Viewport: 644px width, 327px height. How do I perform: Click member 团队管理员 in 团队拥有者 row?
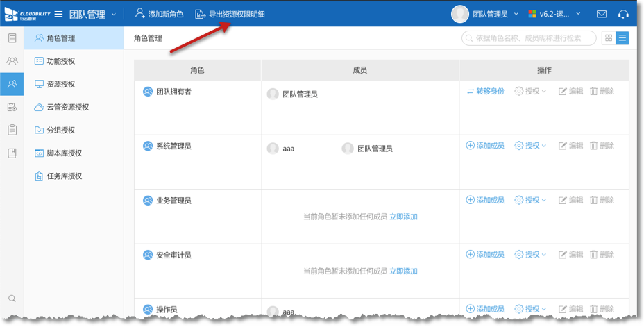pyautogui.click(x=292, y=94)
